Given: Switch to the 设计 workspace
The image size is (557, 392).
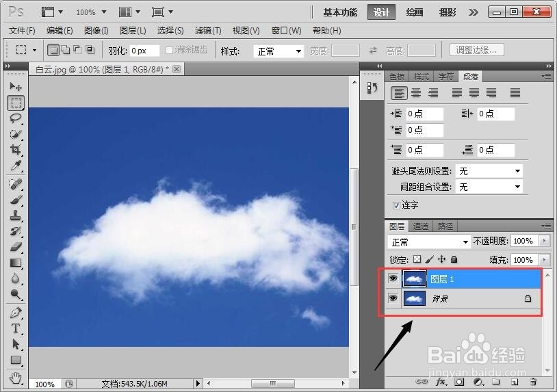Looking at the screenshot, I should (382, 12).
